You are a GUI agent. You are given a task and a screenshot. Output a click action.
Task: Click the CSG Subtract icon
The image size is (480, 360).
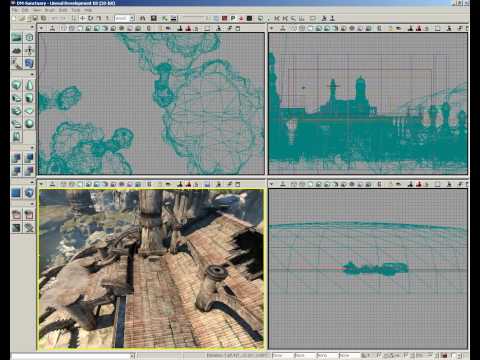(29, 158)
